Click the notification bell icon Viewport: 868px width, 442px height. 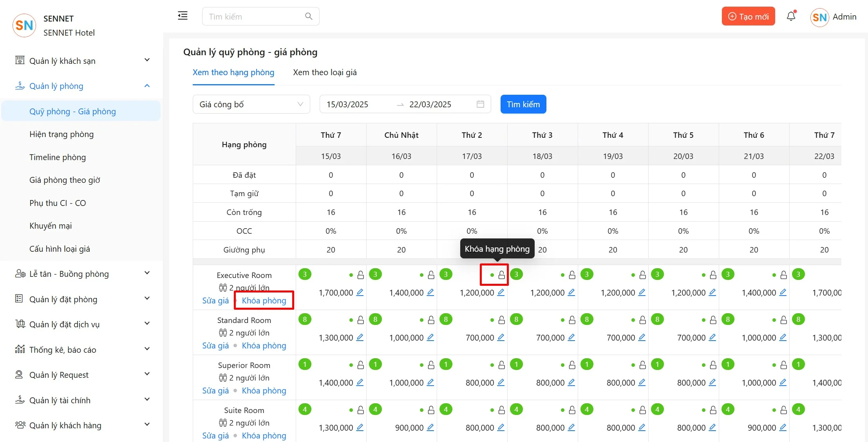point(791,16)
